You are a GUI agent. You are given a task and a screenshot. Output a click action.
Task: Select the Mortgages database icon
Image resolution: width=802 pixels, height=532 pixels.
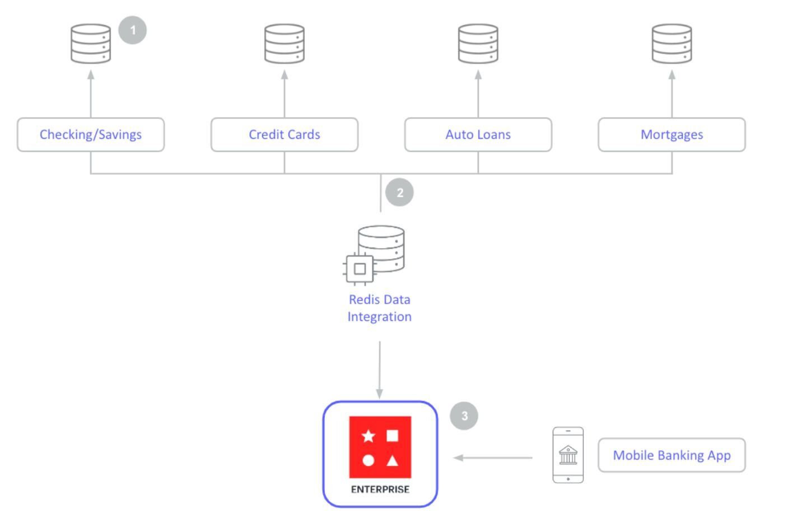pyautogui.click(x=671, y=44)
